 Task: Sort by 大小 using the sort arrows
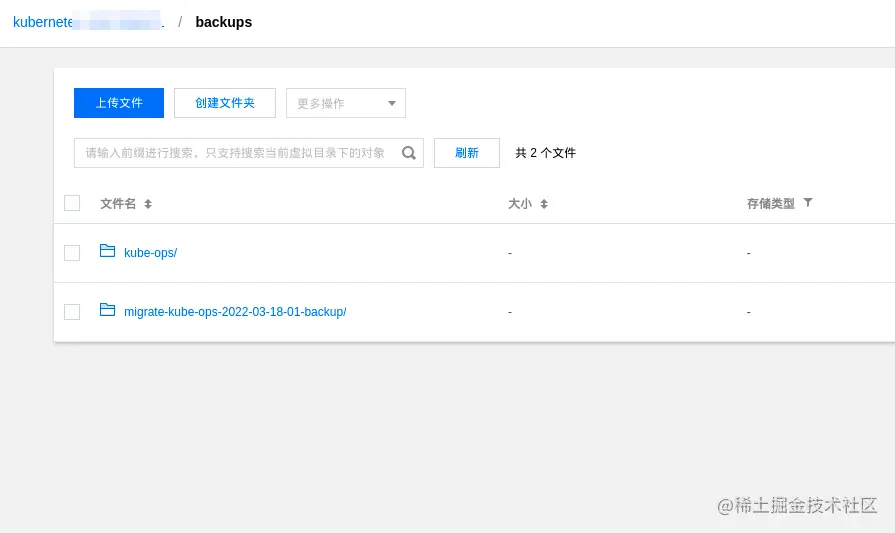(544, 204)
